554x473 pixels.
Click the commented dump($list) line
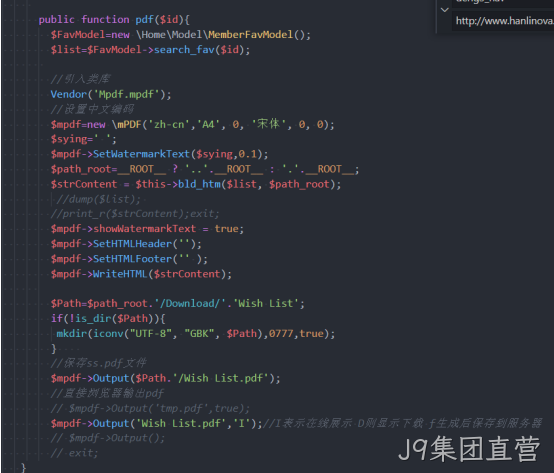pyautogui.click(x=99, y=199)
